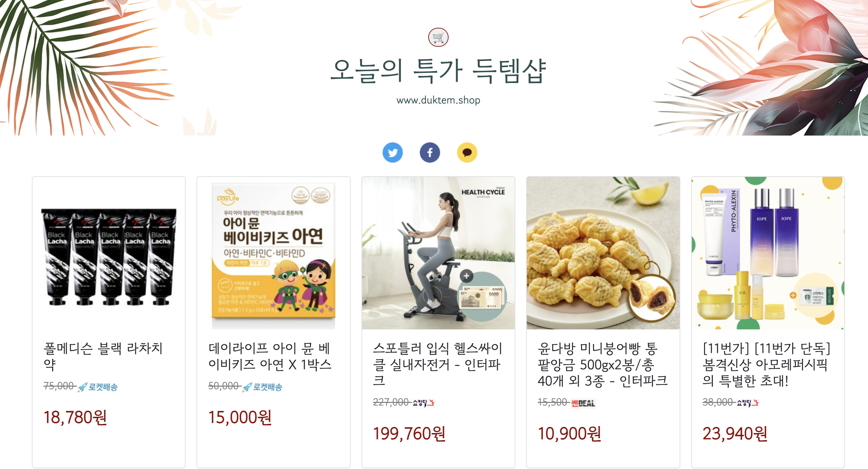The width and height of the screenshot is (868, 469).
Task: Click the shopping cart logo icon
Action: click(438, 37)
